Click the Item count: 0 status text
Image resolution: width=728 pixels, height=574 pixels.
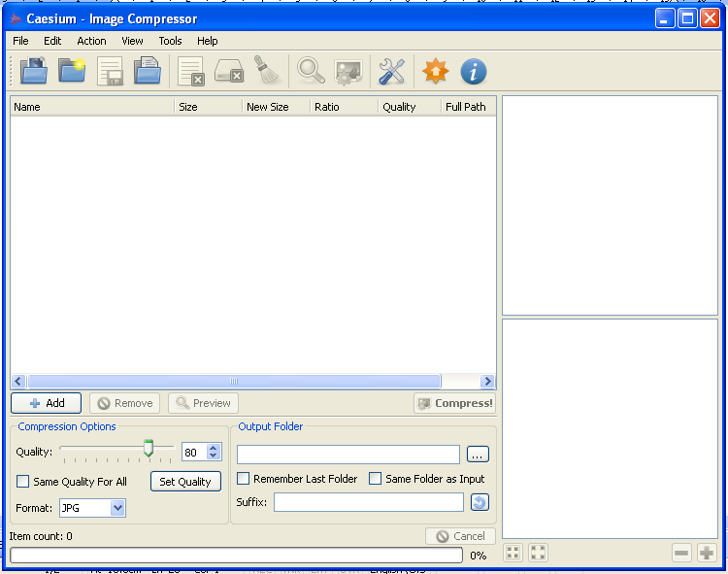pyautogui.click(x=41, y=536)
